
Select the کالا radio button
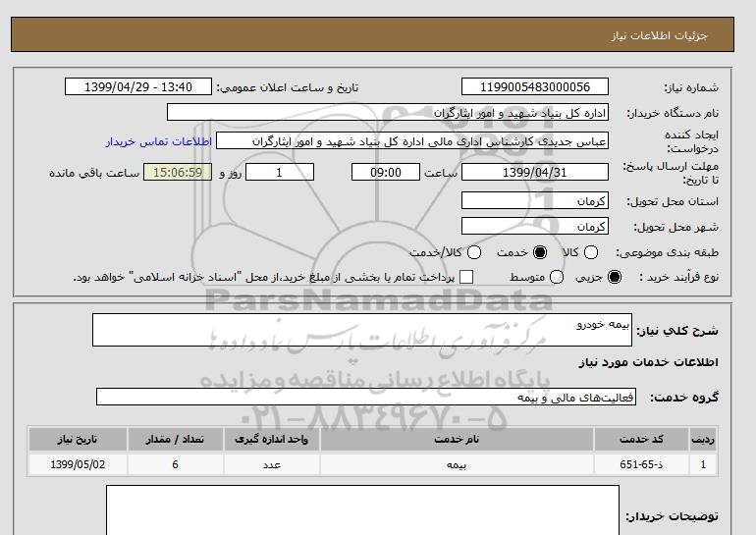pyautogui.click(x=591, y=252)
